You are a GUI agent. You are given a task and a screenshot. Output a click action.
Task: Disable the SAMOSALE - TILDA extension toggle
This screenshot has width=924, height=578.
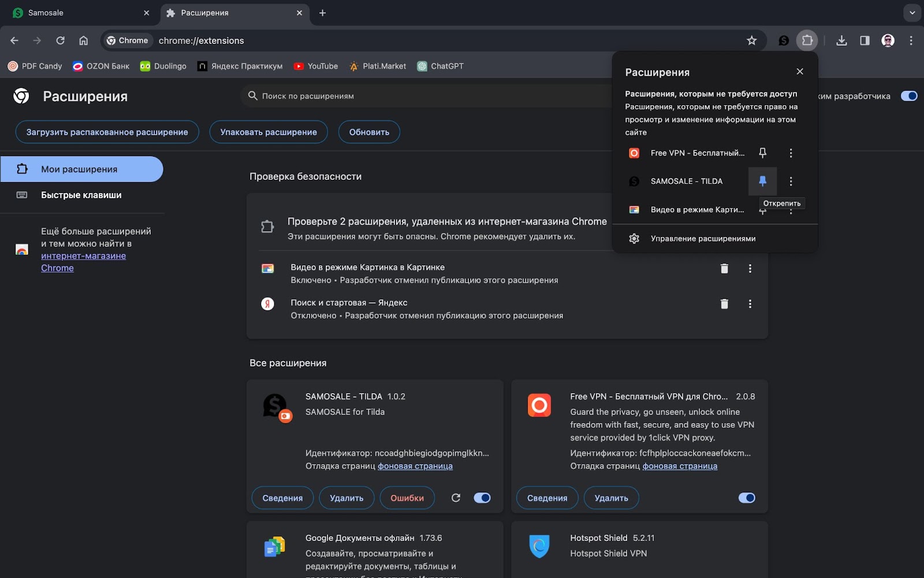tap(482, 498)
